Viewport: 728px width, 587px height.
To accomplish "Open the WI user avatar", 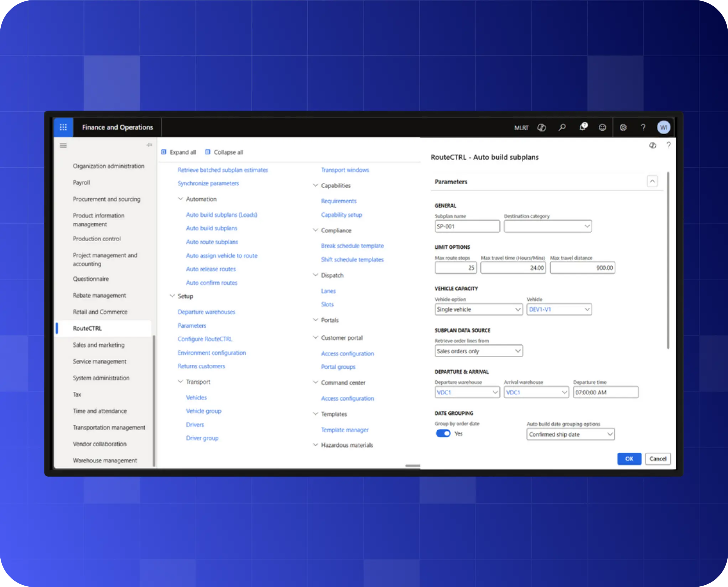I will [664, 128].
